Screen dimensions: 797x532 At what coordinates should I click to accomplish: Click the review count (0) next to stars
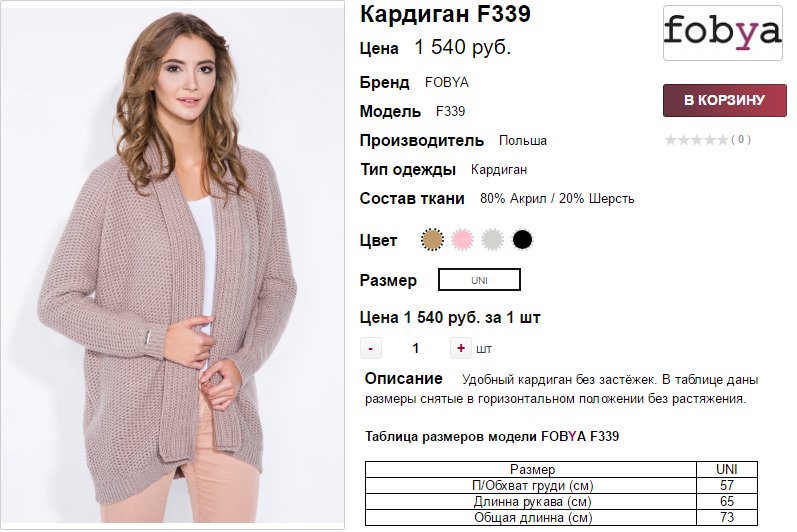(x=741, y=139)
